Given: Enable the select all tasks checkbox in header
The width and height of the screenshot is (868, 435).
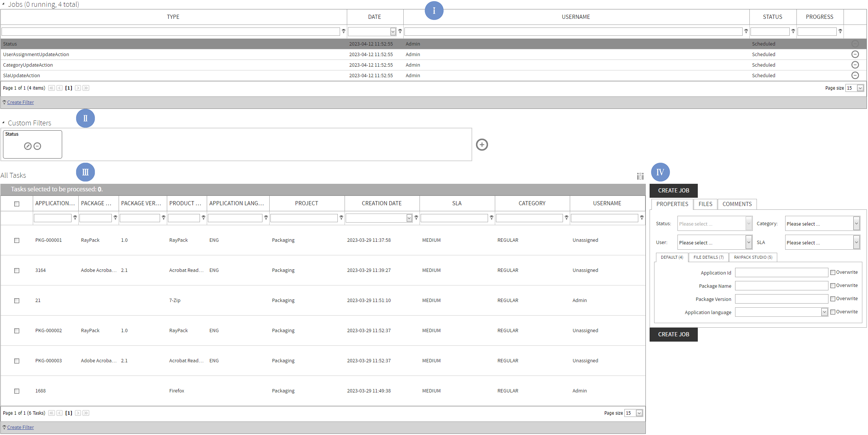Looking at the screenshot, I should pyautogui.click(x=17, y=203).
